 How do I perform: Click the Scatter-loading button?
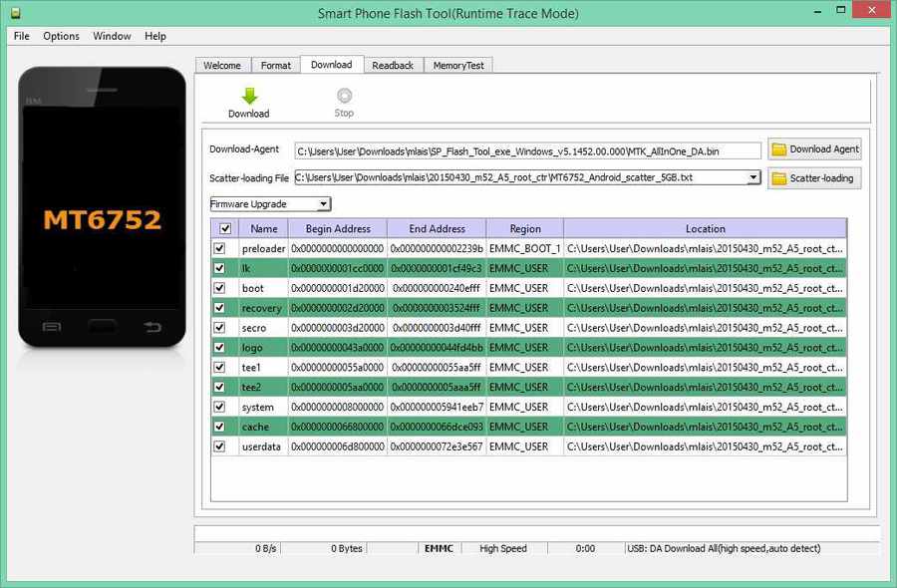point(814,178)
